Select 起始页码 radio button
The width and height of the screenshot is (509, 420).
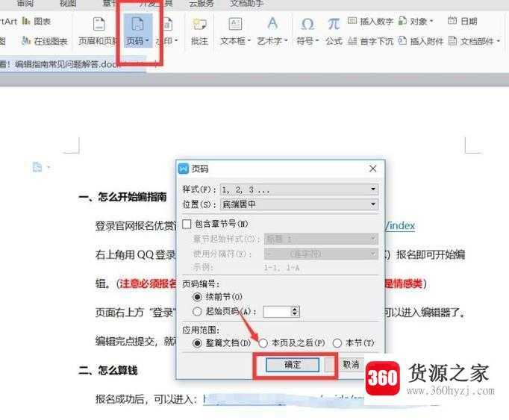click(x=197, y=312)
